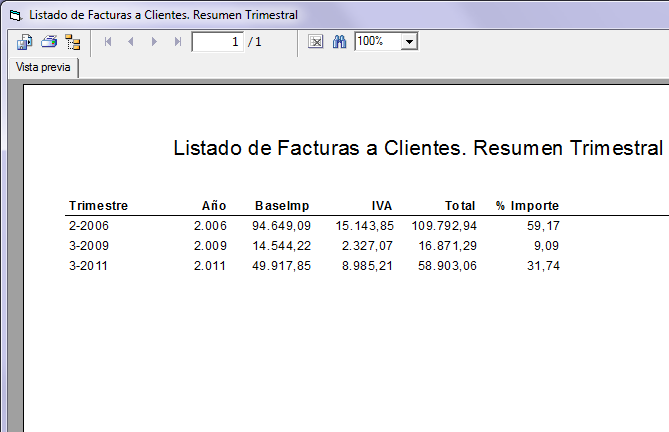Viewport: 669px width, 432px height.
Task: Click the % Importe column header
Action: [x=527, y=206]
